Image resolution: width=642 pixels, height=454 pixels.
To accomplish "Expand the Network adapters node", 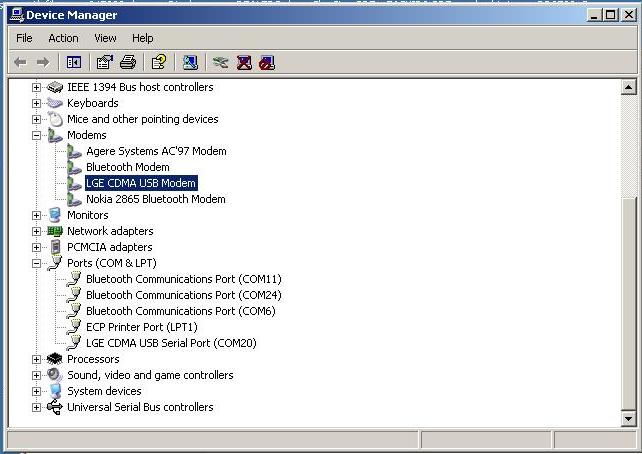I will tap(37, 231).
